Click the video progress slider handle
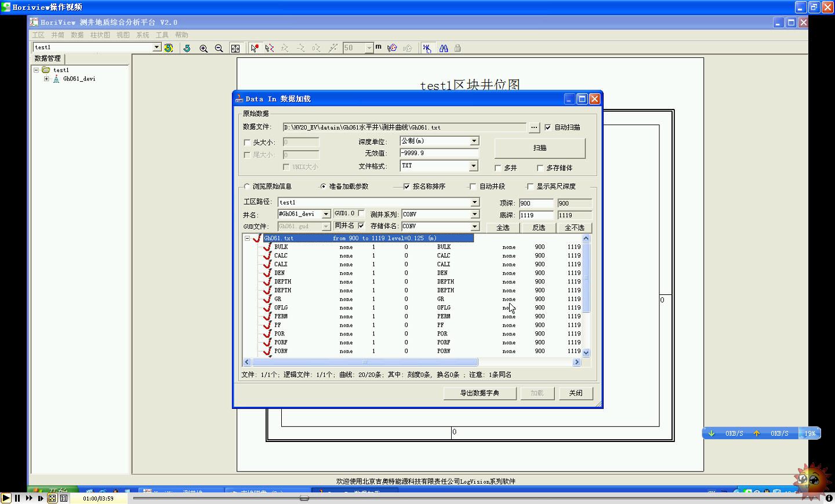The width and height of the screenshot is (835, 504). coord(304,498)
